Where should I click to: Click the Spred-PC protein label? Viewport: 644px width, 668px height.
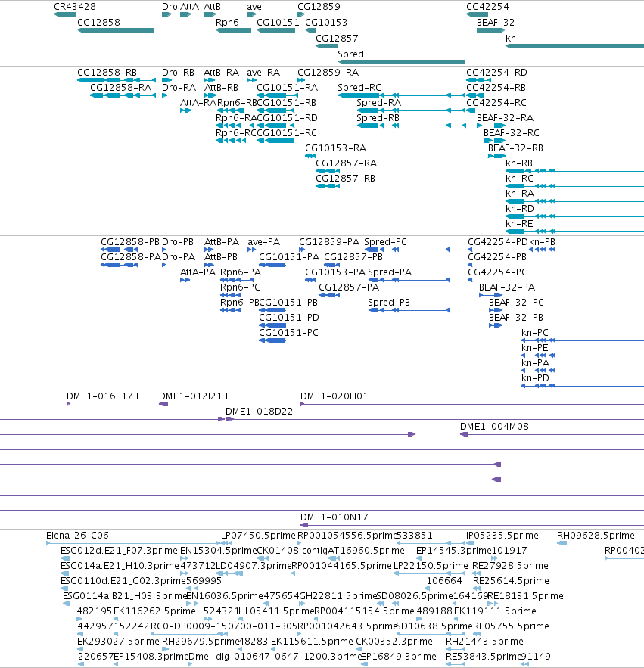click(385, 242)
